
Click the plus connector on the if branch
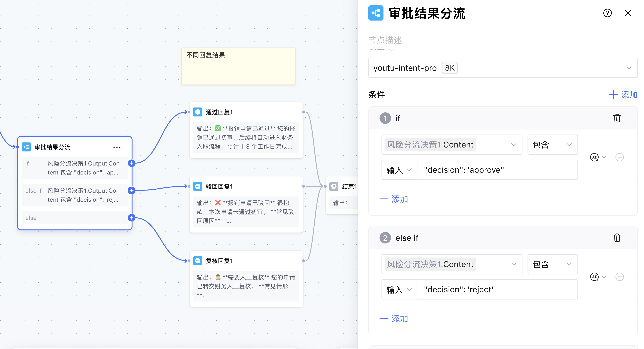[131, 163]
